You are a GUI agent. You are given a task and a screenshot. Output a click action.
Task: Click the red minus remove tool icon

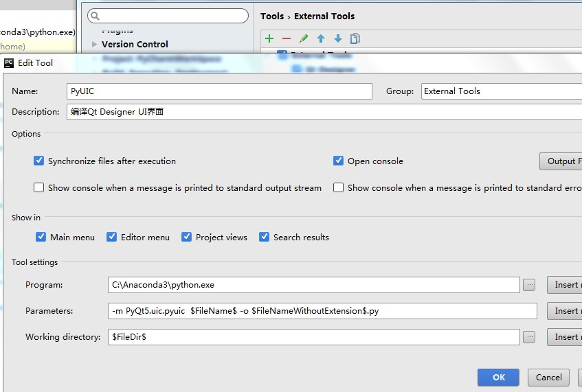coord(286,38)
